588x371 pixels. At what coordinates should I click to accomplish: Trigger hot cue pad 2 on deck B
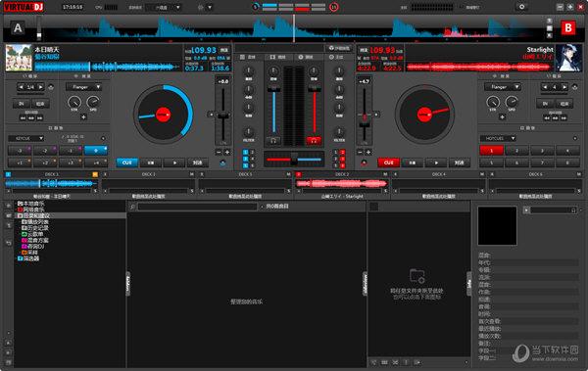516,151
